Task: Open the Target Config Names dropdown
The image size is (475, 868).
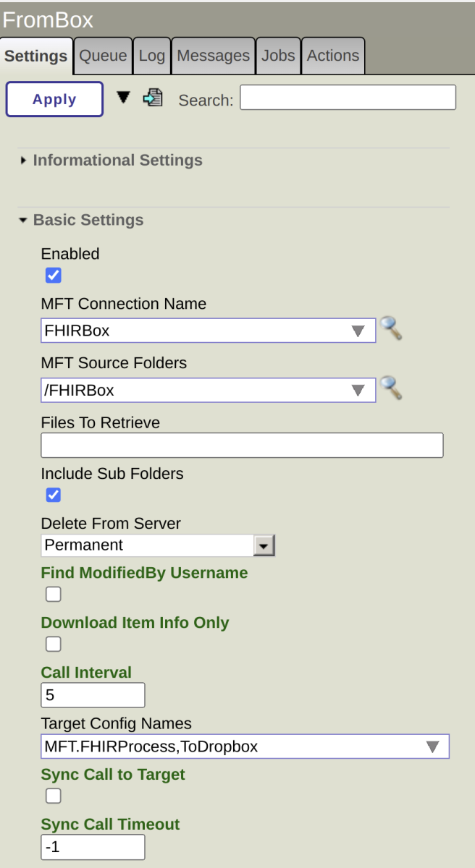Action: 432,746
